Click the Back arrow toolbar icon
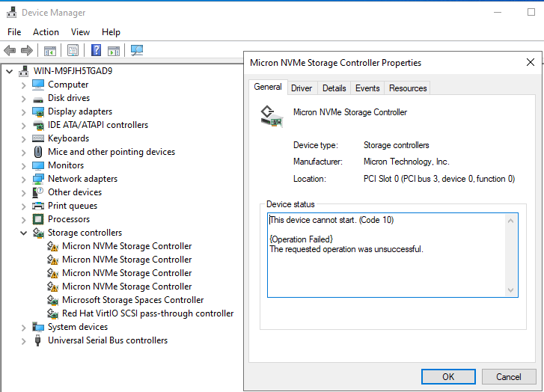 point(10,50)
